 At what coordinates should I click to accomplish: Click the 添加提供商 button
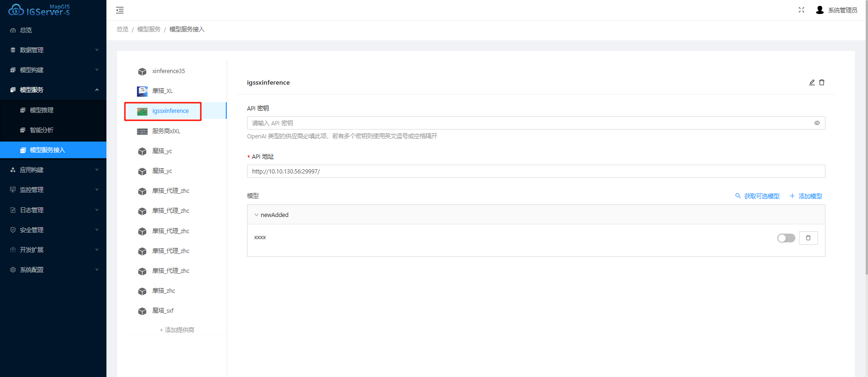[x=177, y=330]
